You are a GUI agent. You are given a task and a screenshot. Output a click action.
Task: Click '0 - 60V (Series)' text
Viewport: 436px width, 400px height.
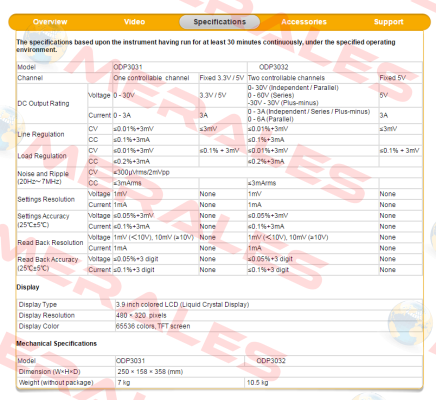tap(271, 95)
